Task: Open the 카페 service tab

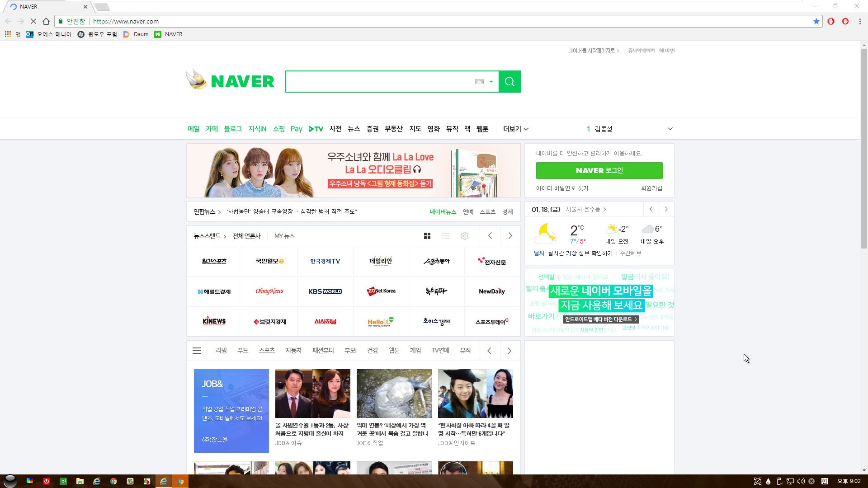Action: pyautogui.click(x=212, y=129)
